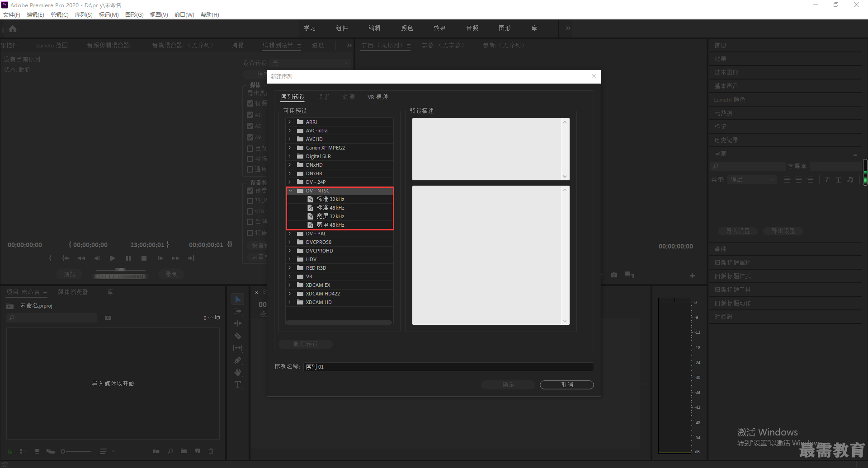
Task: Open the VR 视频 tab
Action: [377, 97]
